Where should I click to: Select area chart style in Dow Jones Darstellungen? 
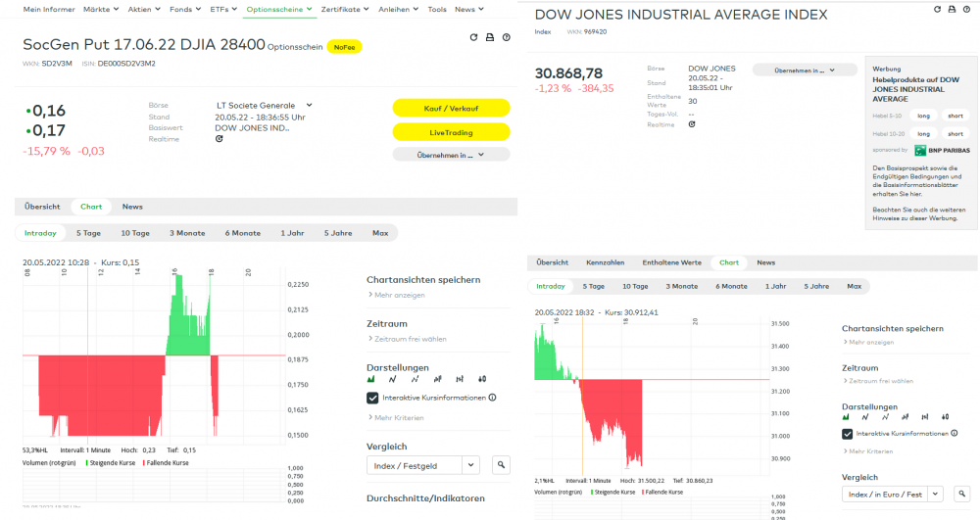pos(846,417)
